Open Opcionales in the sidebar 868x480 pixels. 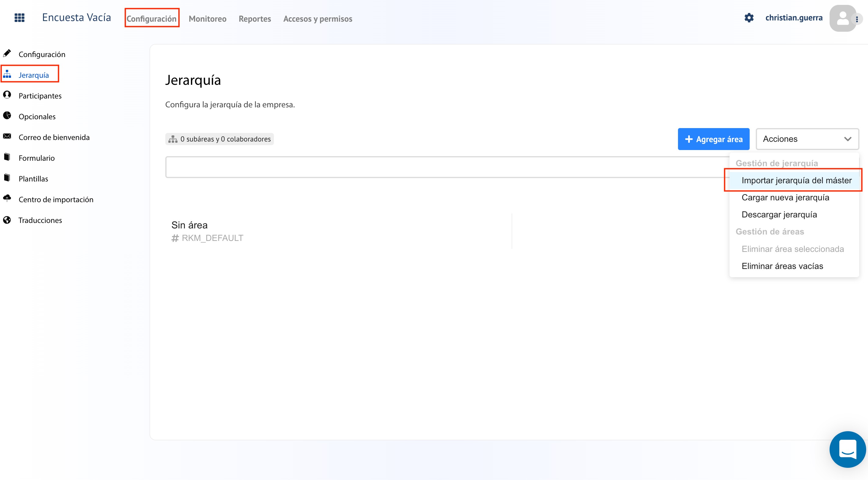click(37, 116)
